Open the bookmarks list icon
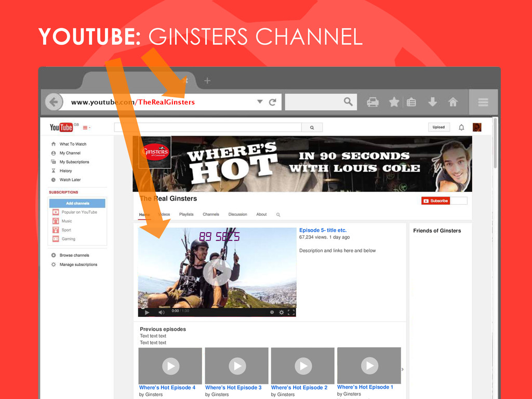Viewport: 532px width, 399px height. pos(411,102)
